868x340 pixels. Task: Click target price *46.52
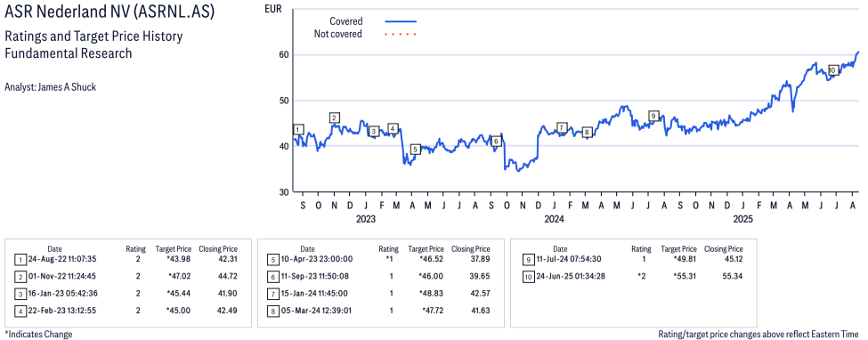pos(431,259)
